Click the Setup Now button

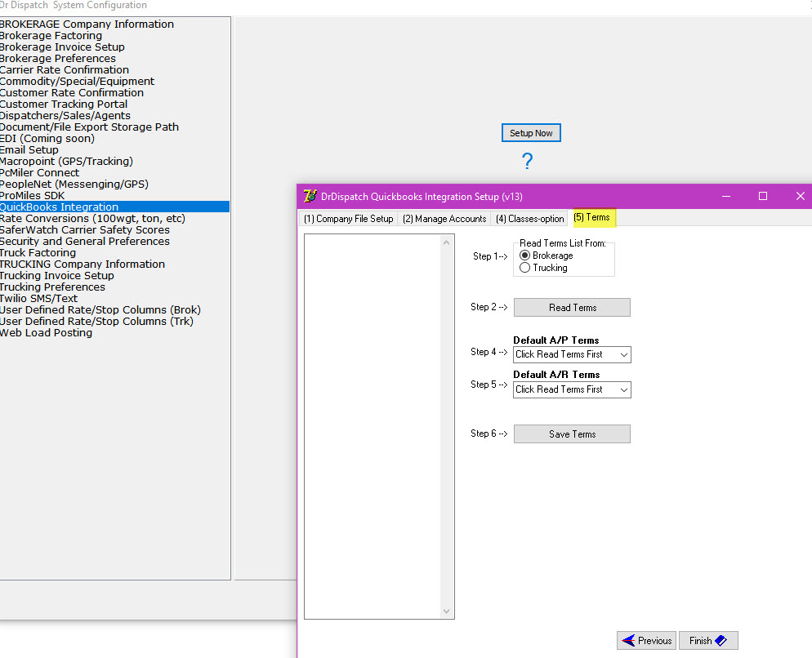(x=531, y=133)
